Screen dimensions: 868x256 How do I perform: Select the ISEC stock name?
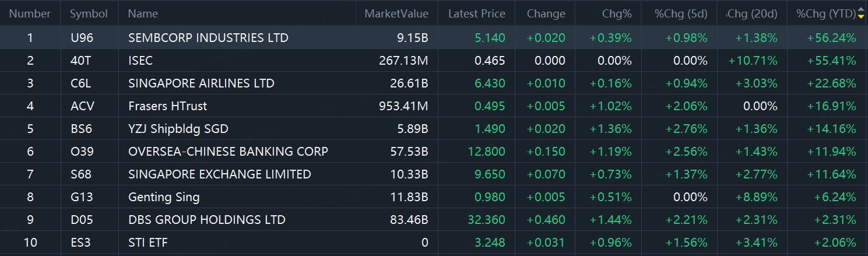(x=140, y=61)
